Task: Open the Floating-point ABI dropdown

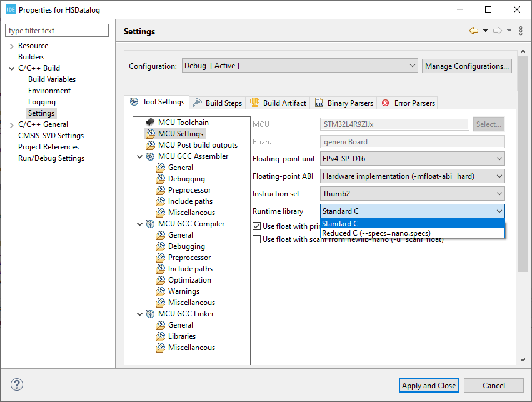Action: click(412, 176)
